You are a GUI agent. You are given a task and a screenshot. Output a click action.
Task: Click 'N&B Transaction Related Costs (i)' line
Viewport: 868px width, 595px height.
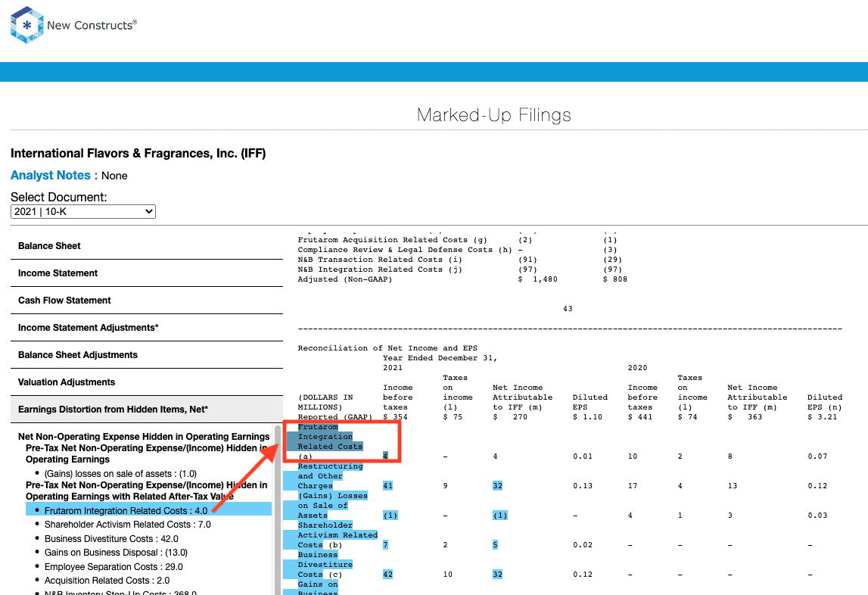tap(380, 260)
